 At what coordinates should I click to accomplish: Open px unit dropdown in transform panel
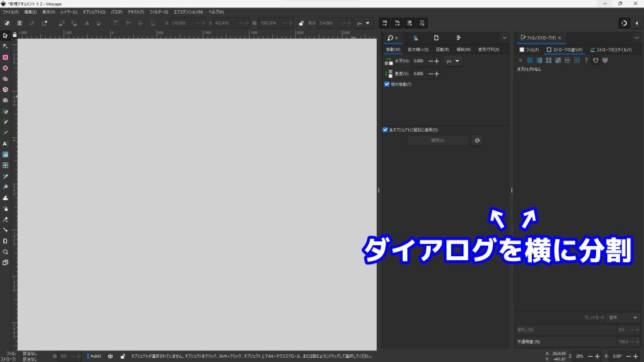(453, 61)
